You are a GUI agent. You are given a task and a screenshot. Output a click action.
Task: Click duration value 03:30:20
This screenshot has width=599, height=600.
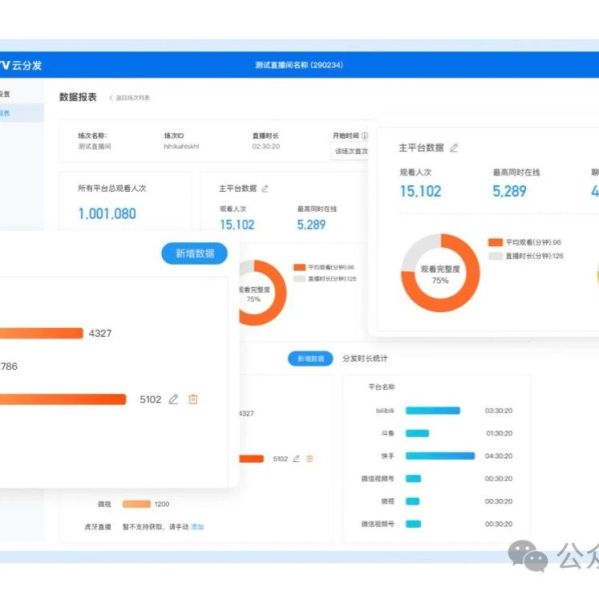(498, 411)
